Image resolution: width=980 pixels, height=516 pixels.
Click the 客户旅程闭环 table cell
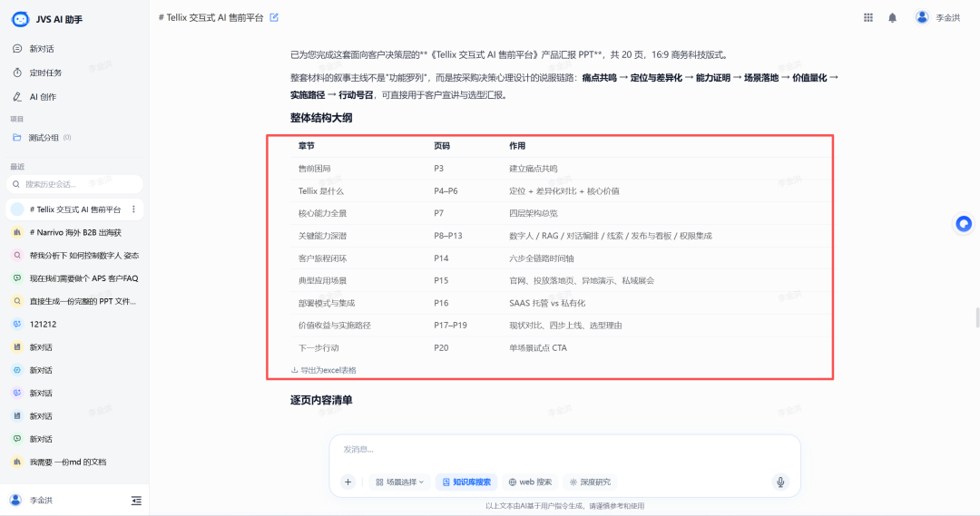pos(322,258)
